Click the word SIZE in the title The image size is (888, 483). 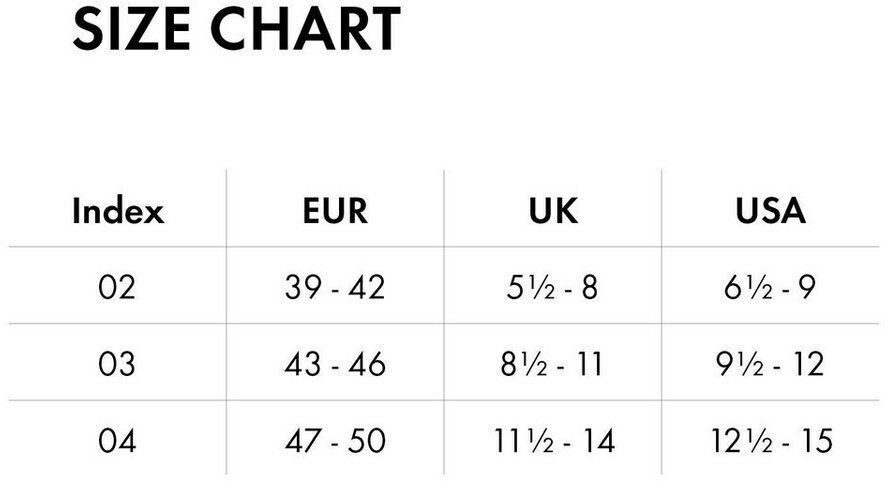coord(131,28)
